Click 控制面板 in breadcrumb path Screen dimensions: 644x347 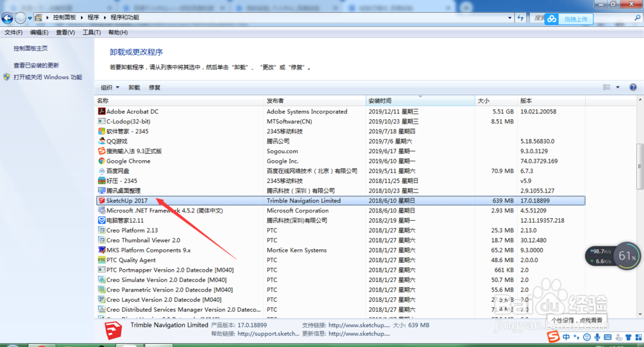click(64, 17)
